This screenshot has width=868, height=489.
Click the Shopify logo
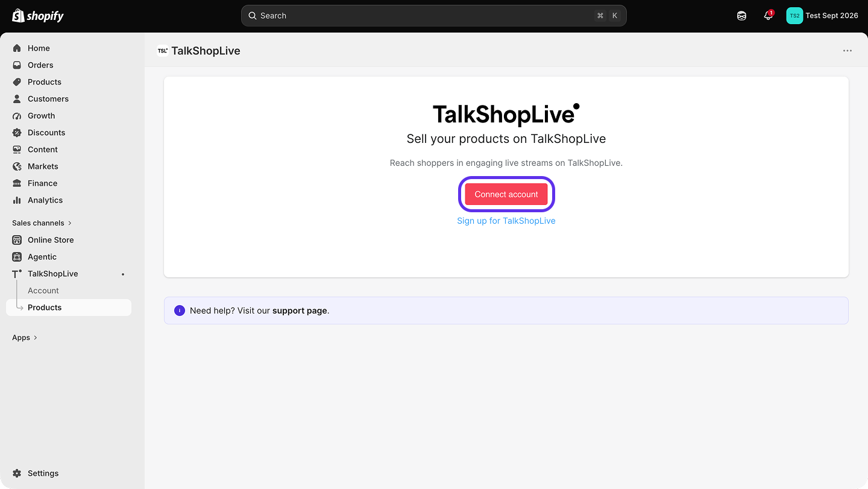pos(38,16)
